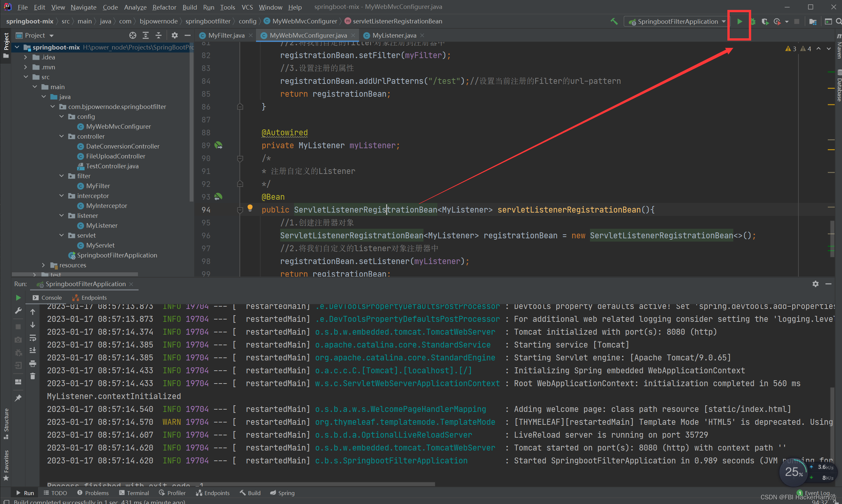
Task: Click the green Build hammer icon
Action: click(x=614, y=21)
